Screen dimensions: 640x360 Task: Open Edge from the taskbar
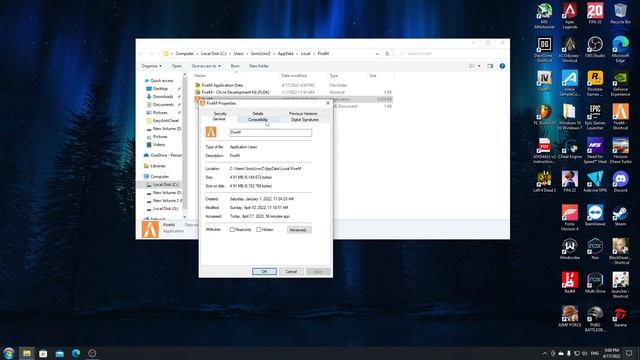(76, 353)
